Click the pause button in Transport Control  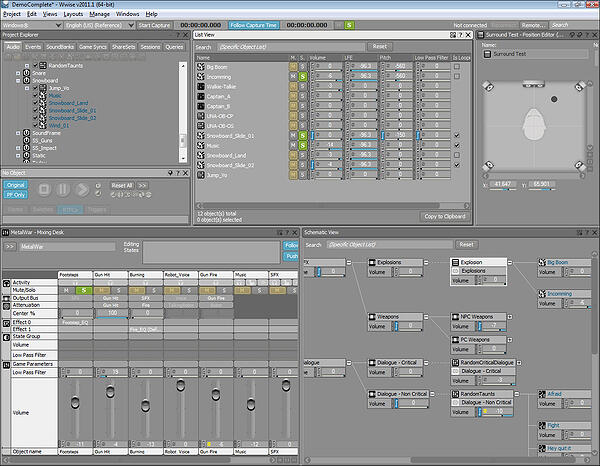pos(63,190)
